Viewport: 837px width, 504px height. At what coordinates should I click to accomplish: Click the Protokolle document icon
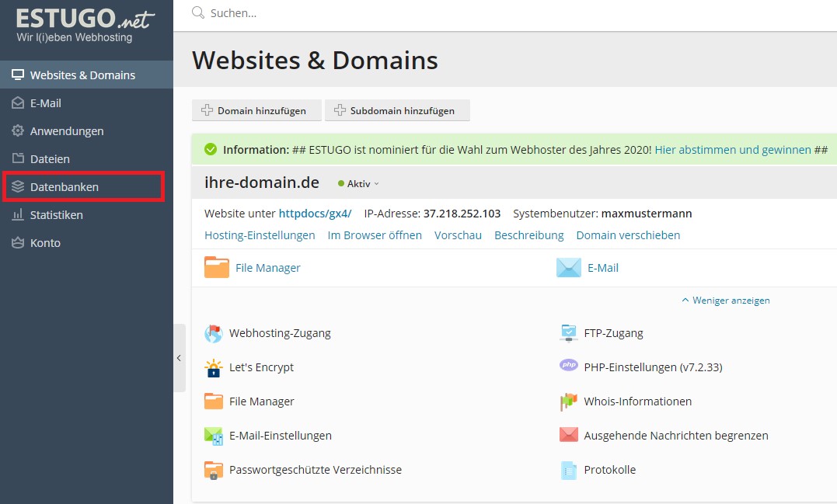point(568,470)
